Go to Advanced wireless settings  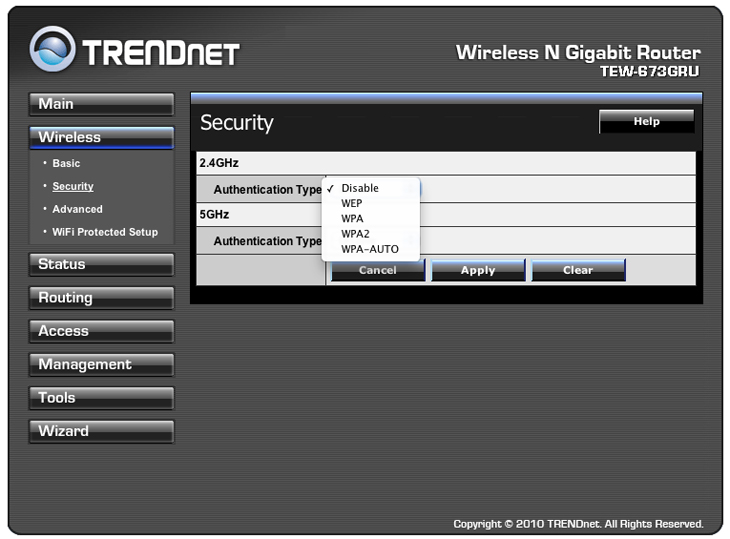point(77,209)
